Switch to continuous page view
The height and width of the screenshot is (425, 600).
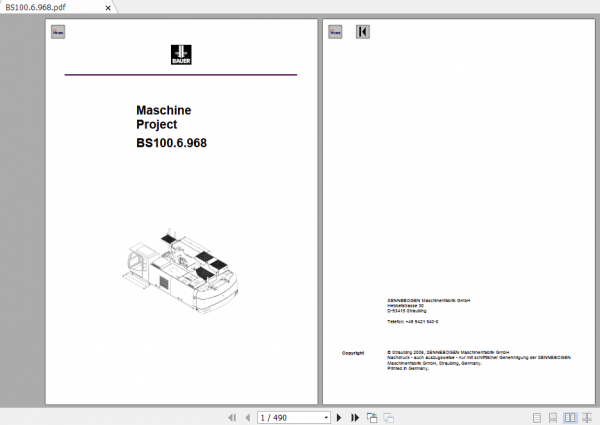(553, 418)
